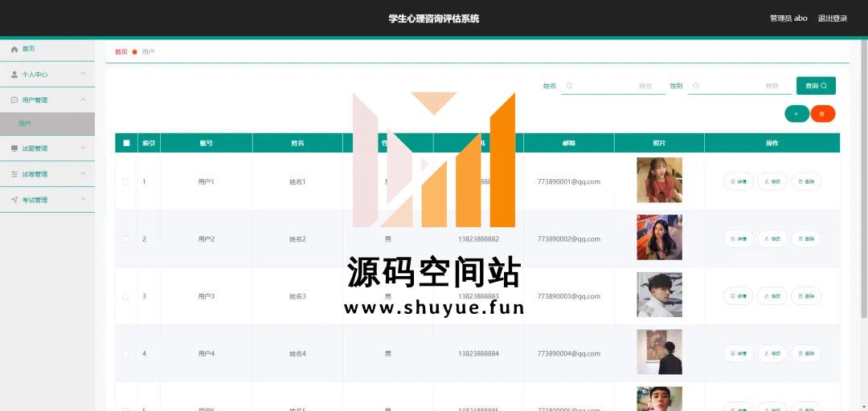Check the checkbox for row 用户2
This screenshot has width=868, height=411.
coord(125,239)
